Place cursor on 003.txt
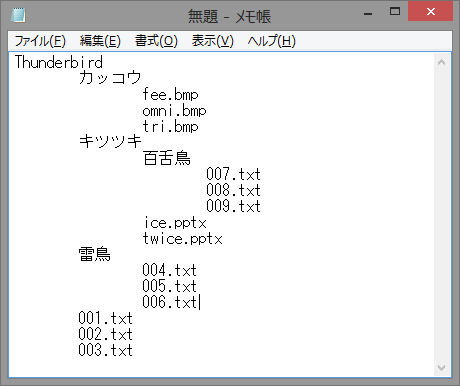The image size is (460, 386). tap(105, 350)
